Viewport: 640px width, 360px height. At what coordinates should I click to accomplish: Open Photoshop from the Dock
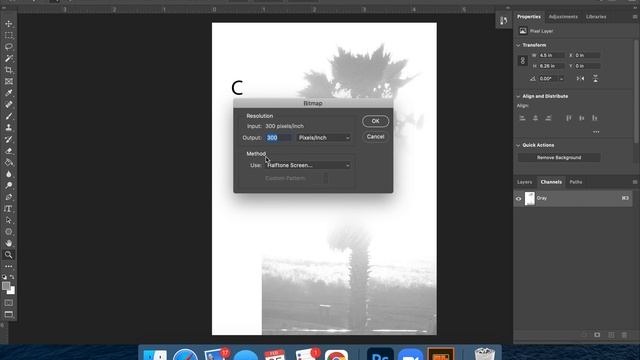coord(380,354)
